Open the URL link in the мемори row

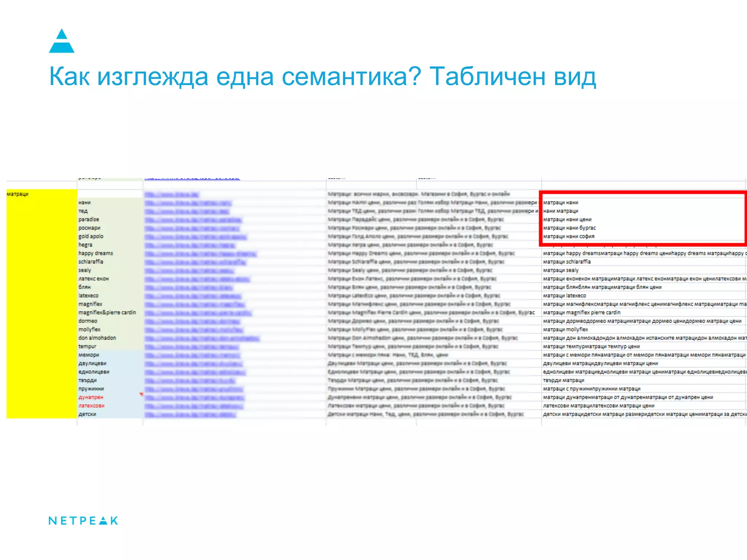(x=192, y=355)
